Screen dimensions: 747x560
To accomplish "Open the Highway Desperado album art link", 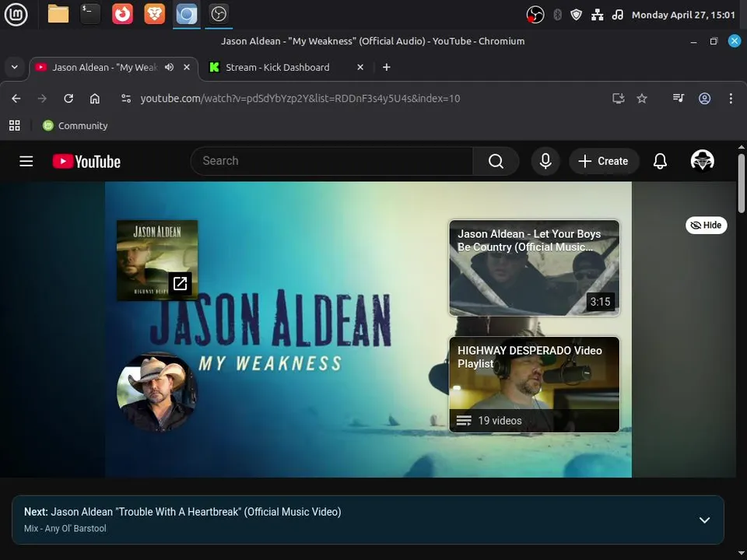I will pos(157,261).
